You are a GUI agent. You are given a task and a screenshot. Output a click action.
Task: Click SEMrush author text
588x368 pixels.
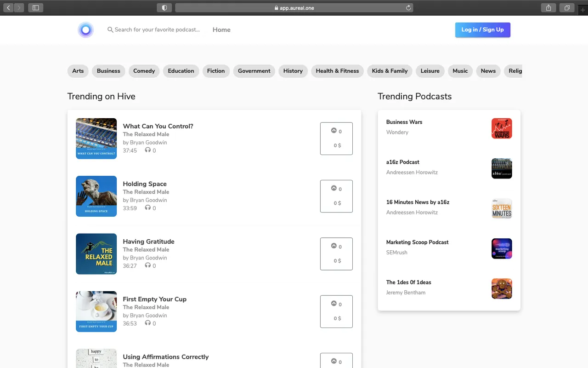click(x=397, y=253)
